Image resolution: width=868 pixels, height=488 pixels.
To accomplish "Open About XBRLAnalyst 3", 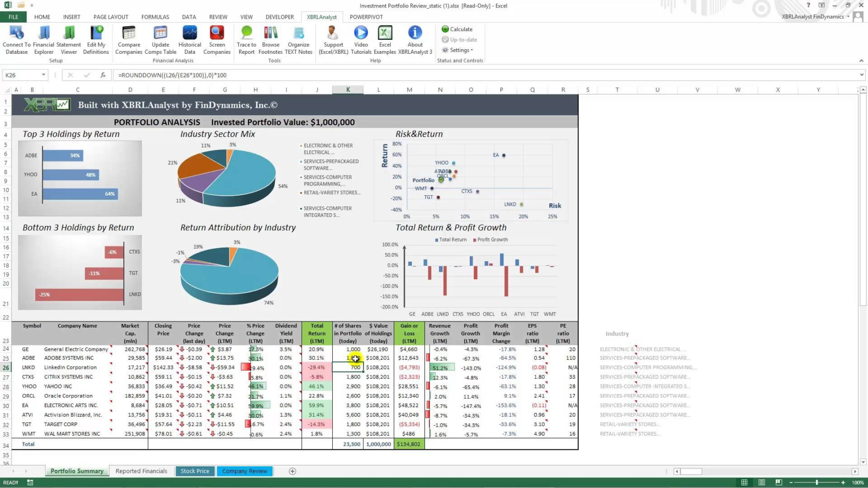I will (x=415, y=40).
